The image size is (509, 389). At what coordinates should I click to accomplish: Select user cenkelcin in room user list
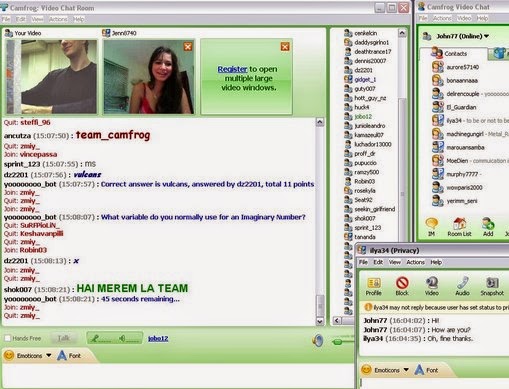(366, 33)
